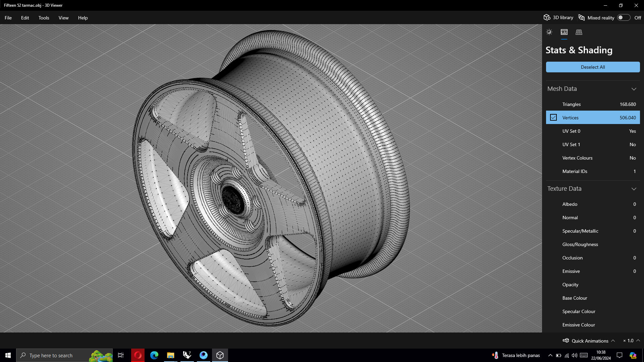The image size is (644, 362).
Task: Click the Mixed reality cube icon
Action: (x=582, y=17)
